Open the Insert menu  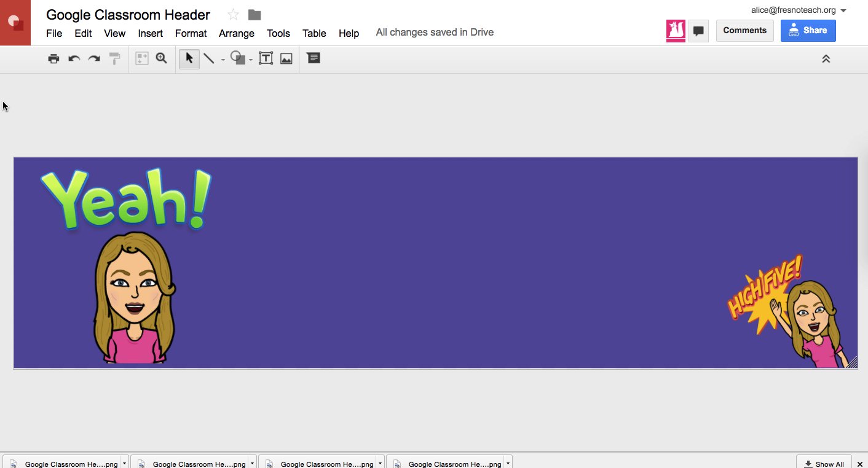coord(150,33)
